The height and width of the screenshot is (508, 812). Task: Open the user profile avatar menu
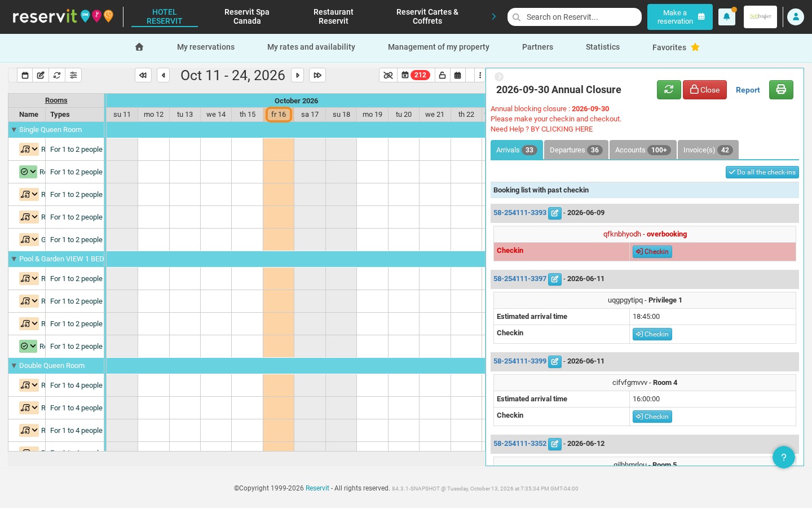[x=796, y=17]
